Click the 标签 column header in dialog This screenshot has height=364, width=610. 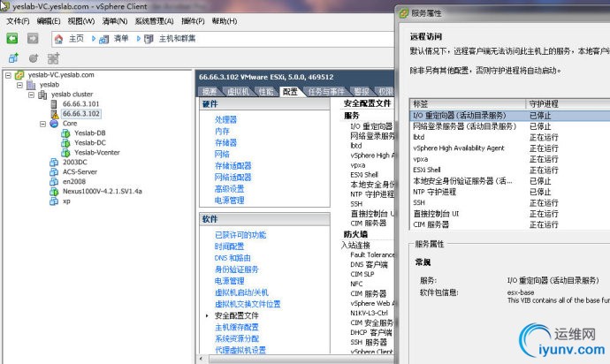pyautogui.click(x=468, y=104)
